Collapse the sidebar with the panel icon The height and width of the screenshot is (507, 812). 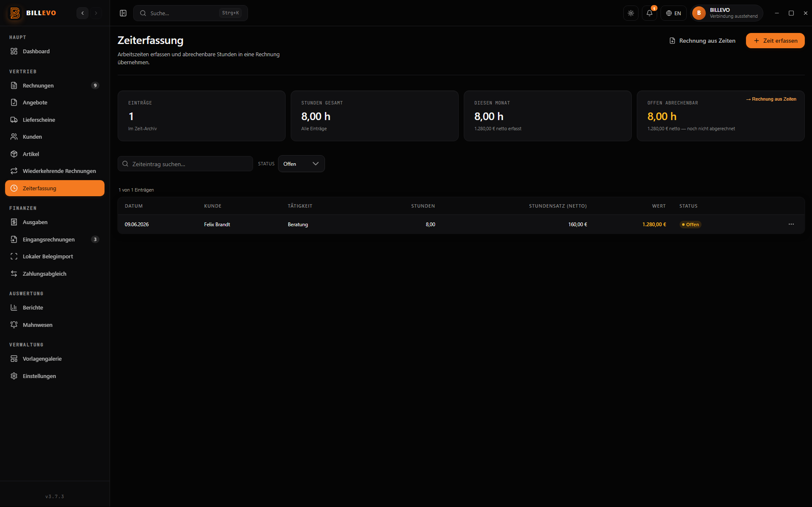(x=123, y=13)
